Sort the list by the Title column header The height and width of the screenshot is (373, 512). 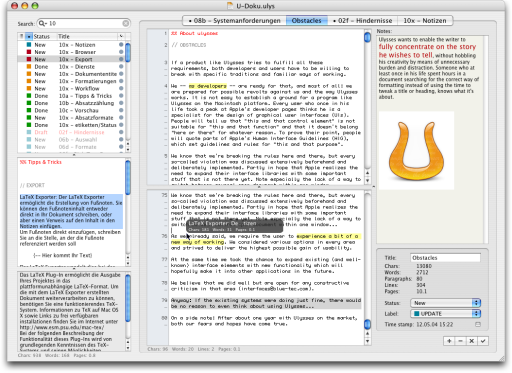click(x=87, y=36)
